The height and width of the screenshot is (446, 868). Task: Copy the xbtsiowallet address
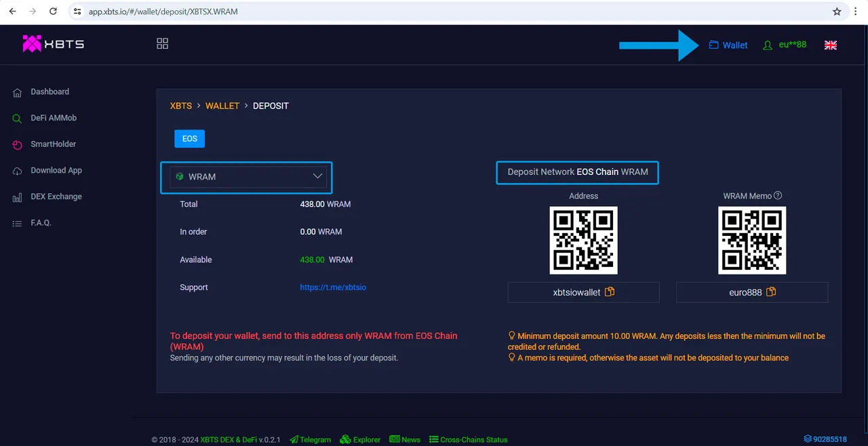(x=610, y=292)
